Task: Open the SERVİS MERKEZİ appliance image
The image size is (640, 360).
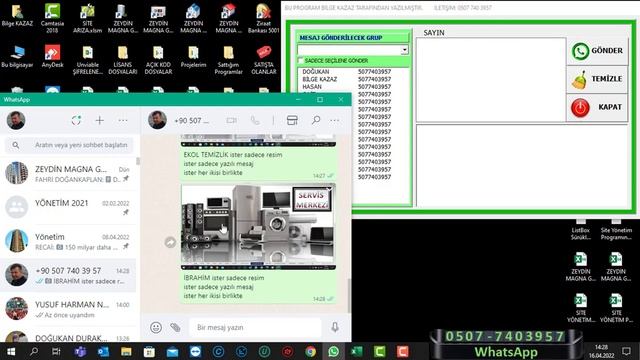Action: [x=258, y=227]
